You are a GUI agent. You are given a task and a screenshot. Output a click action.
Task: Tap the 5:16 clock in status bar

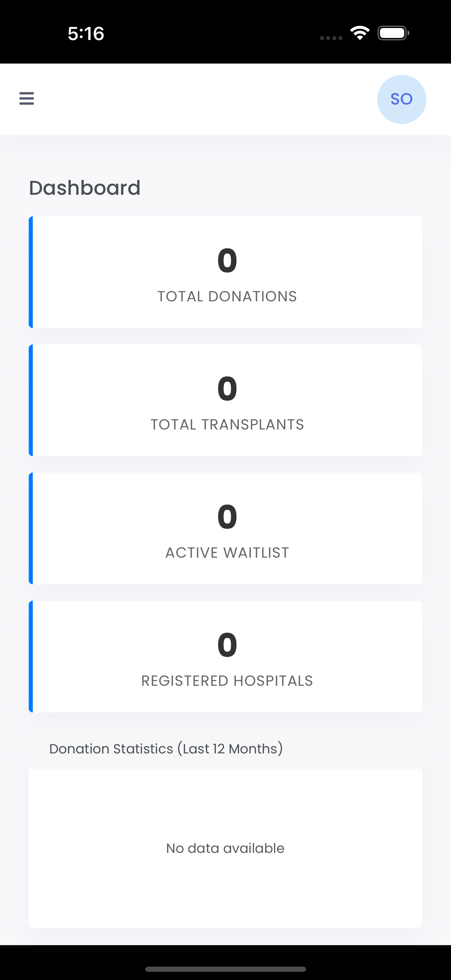click(86, 33)
